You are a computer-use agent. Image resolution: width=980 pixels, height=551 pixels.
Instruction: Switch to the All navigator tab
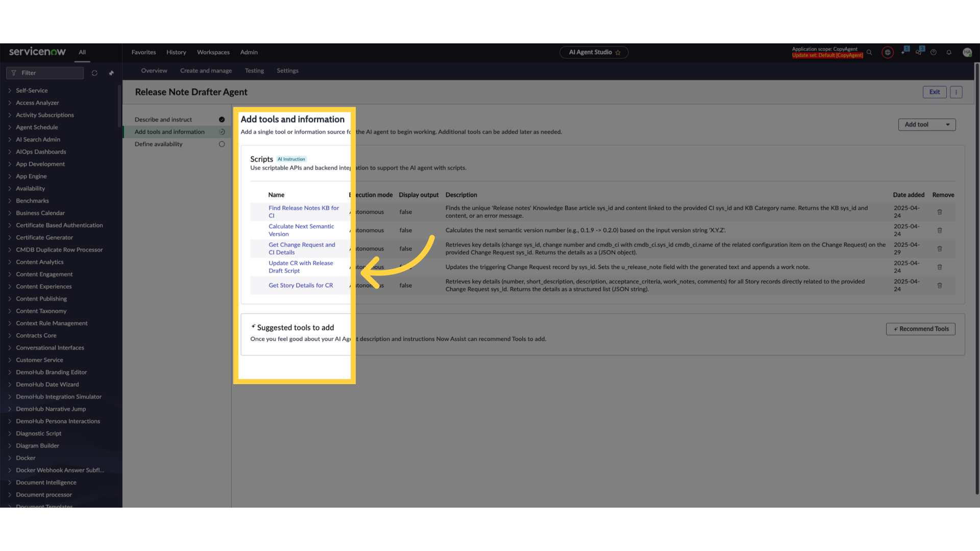pyautogui.click(x=82, y=53)
